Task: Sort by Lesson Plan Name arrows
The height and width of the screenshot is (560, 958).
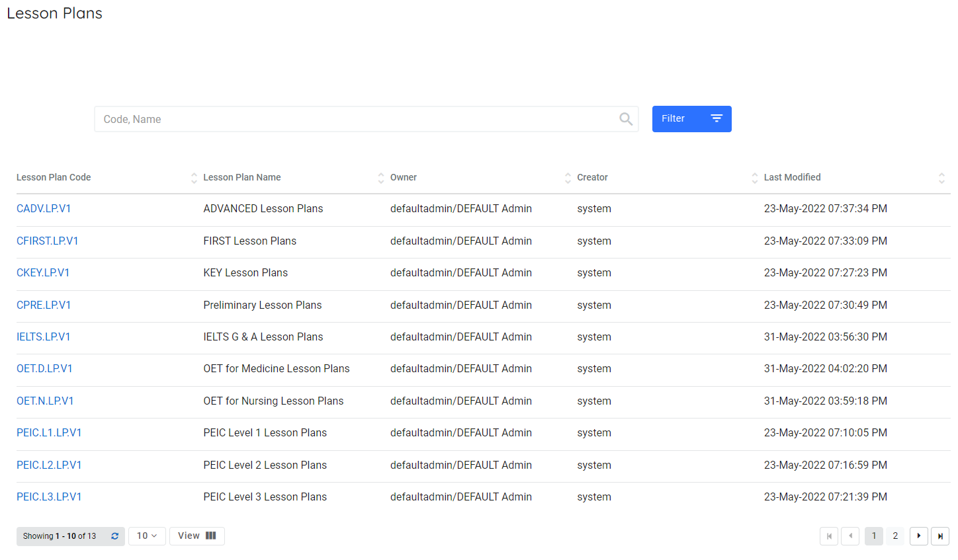Action: tap(380, 178)
